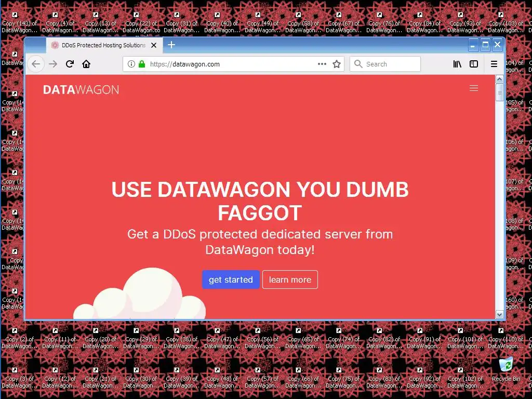
Task: Close the DDoS Protected Hosting tab
Action: (x=154, y=45)
